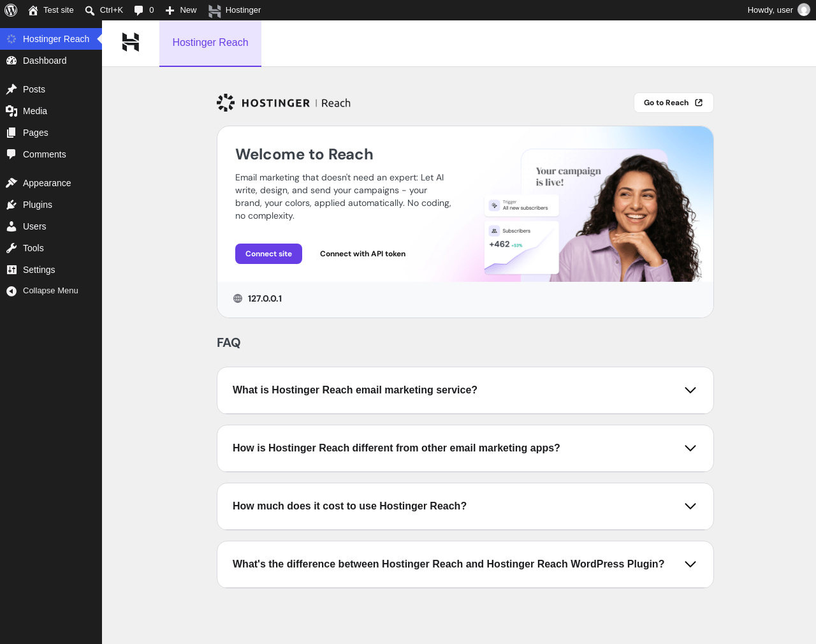This screenshot has height=644, width=816.
Task: Open the Plugins menu item
Action: pos(51,205)
